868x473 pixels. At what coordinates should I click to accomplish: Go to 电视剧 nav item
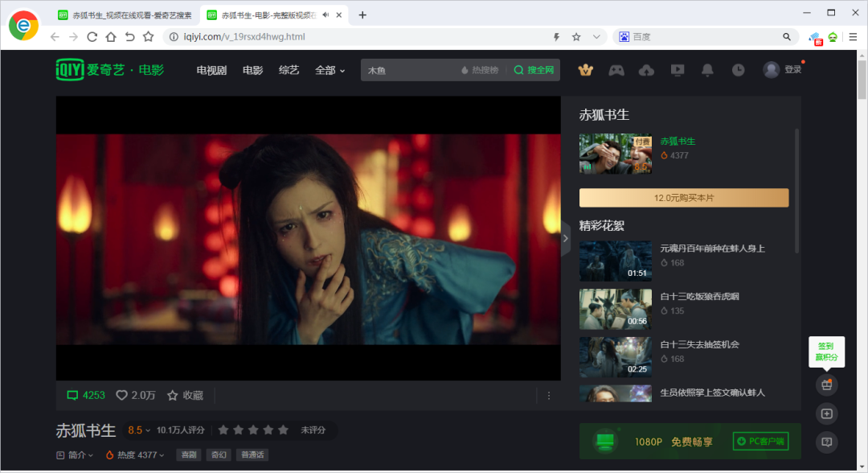211,70
